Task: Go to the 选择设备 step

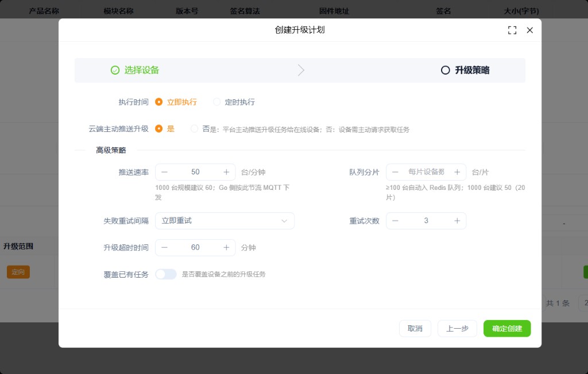Action: click(135, 70)
